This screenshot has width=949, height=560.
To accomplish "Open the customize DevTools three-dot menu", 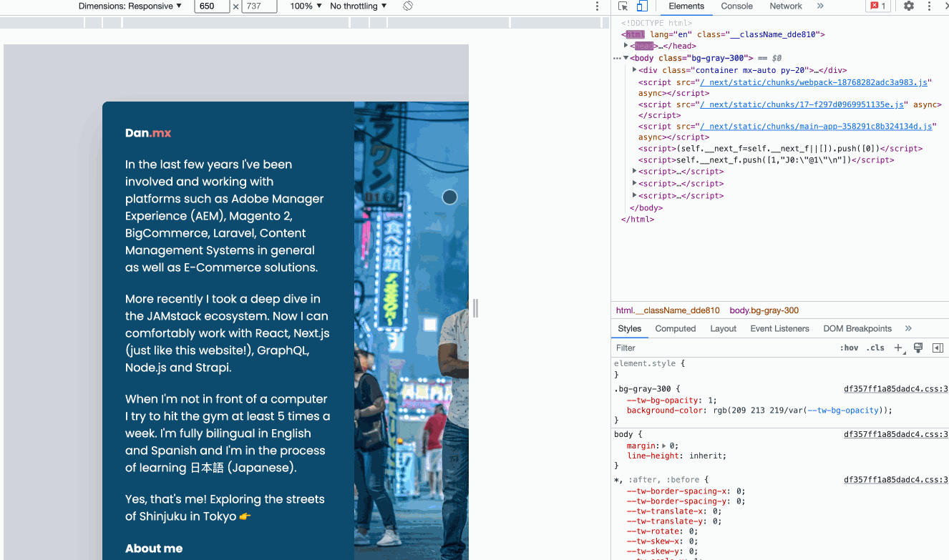I will point(929,6).
